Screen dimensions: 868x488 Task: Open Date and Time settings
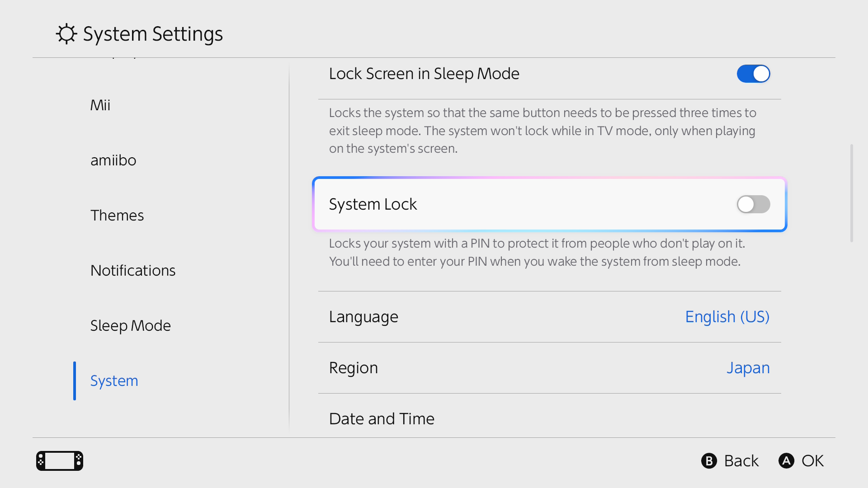[382, 418]
